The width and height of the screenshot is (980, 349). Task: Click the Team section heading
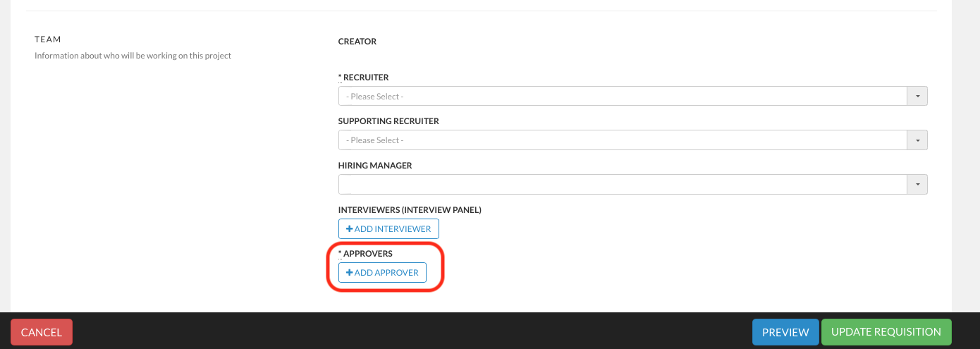click(x=49, y=39)
